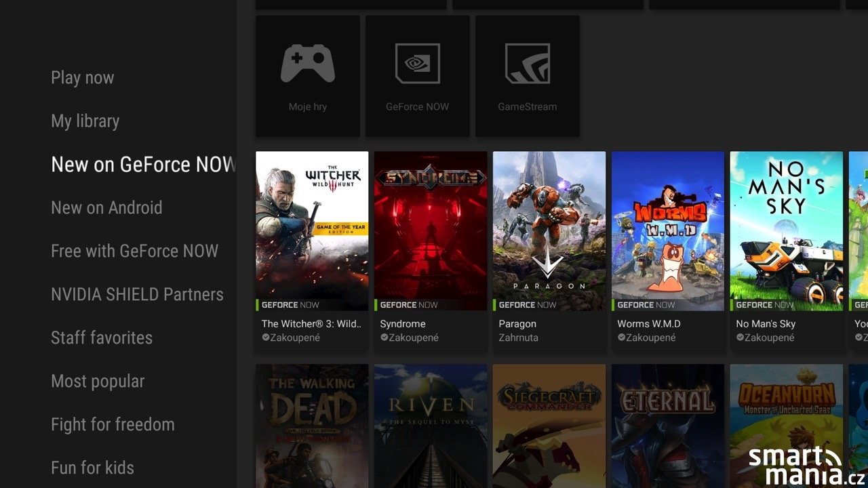Click the 'Worms W.M.D' title text

[649, 324]
